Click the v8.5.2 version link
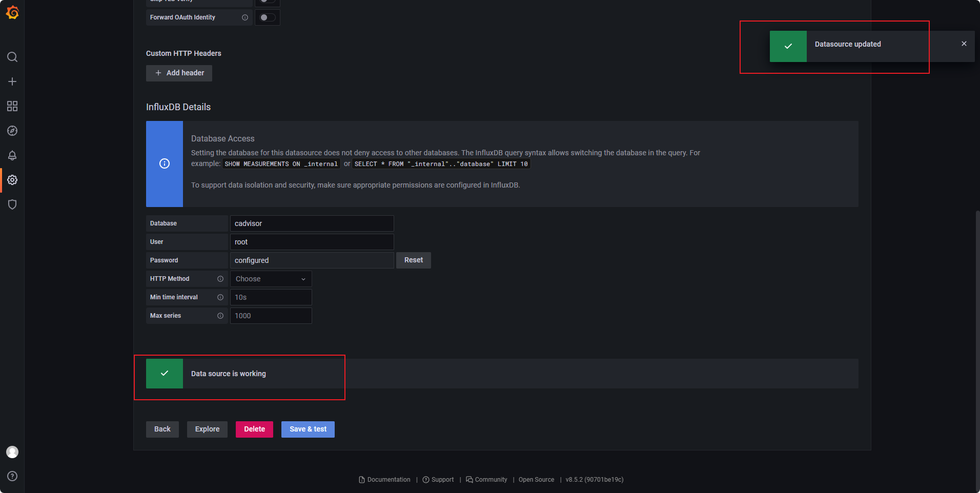Image resolution: width=980 pixels, height=493 pixels. coord(595,480)
